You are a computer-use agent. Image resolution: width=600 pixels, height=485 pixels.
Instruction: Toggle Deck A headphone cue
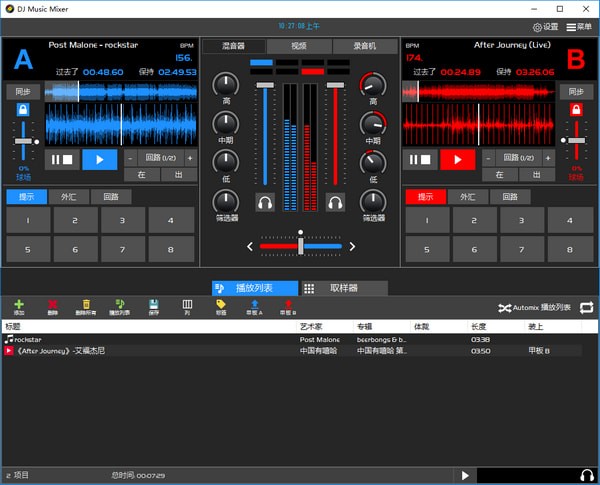[x=265, y=201]
